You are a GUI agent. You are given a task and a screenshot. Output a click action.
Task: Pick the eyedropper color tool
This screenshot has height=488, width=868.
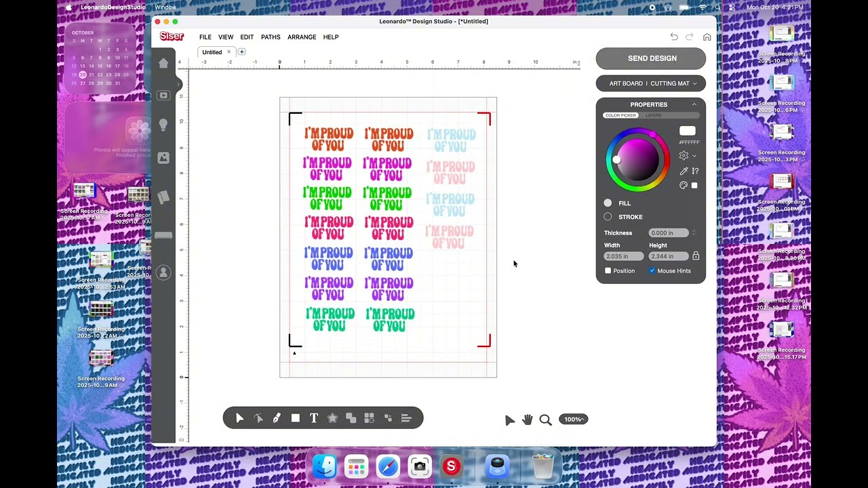tap(684, 171)
